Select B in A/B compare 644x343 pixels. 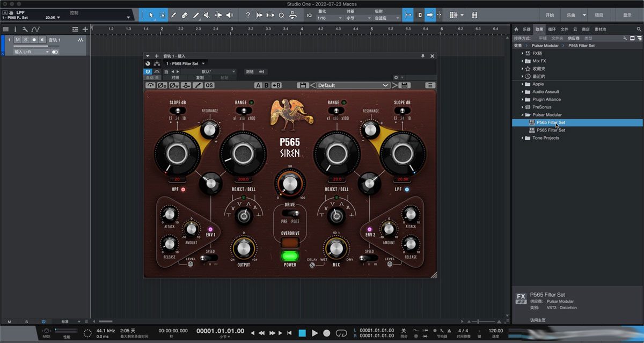click(x=266, y=85)
